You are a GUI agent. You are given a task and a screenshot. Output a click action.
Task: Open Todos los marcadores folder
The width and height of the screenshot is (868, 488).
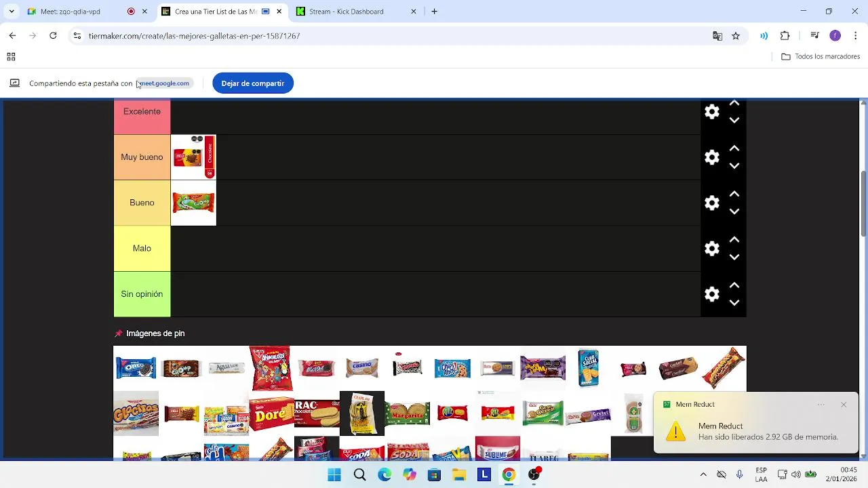pyautogui.click(x=821, y=57)
